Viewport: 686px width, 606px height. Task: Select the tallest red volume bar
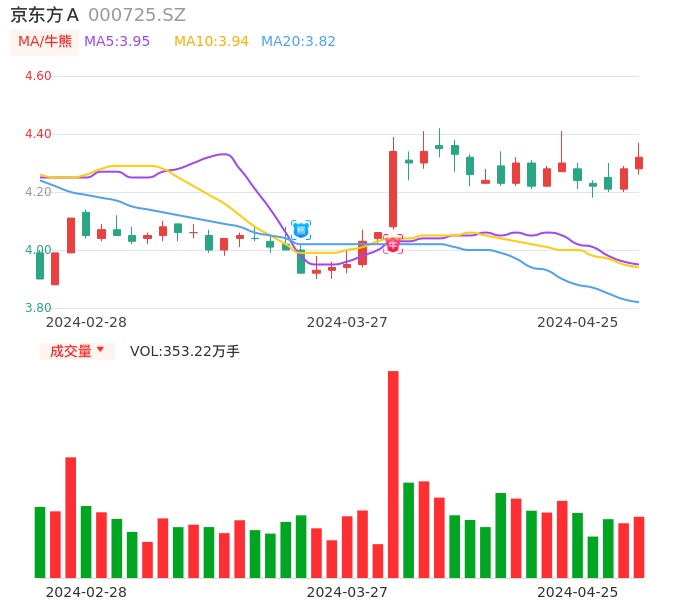pyautogui.click(x=393, y=474)
